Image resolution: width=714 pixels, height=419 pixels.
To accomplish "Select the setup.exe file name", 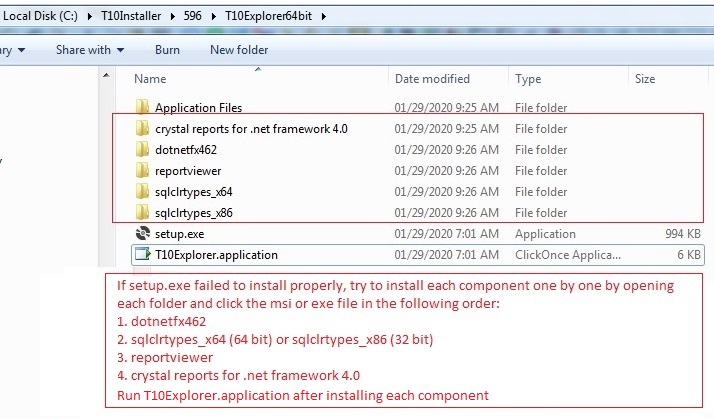I will (179, 234).
